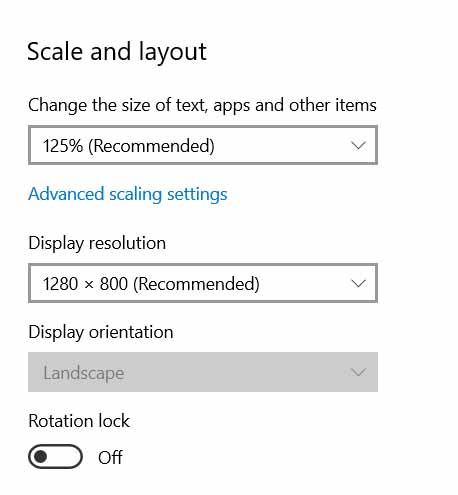Click the Landscape value text
The width and height of the screenshot is (458, 495).
click(x=84, y=373)
